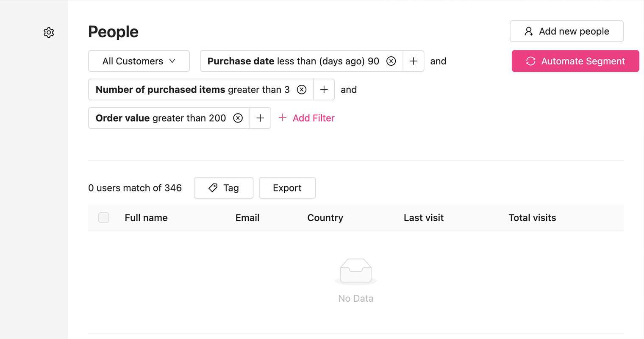Add condition next to Number of purchased items

pos(324,89)
